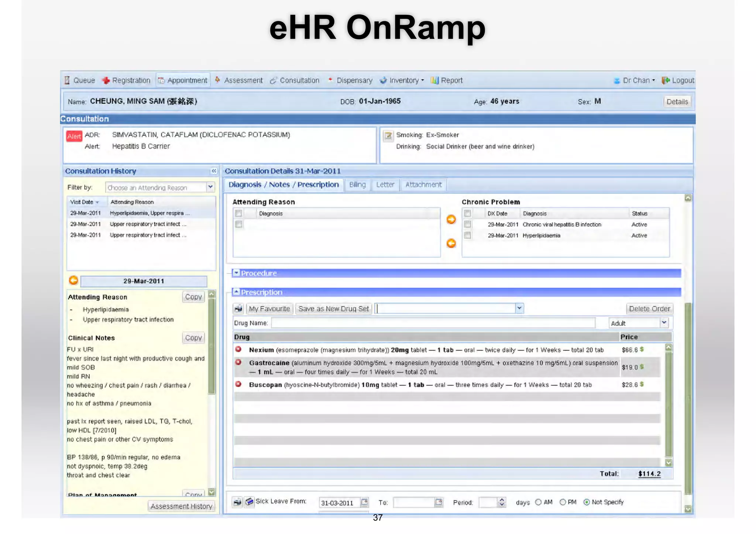756x534 pixels.
Task: Print the prescription with printer icon
Action: coord(238,309)
